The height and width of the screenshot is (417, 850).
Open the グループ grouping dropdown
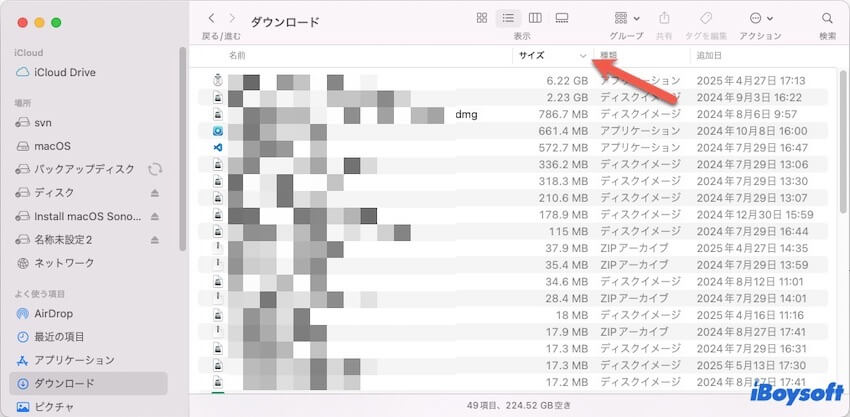pos(626,18)
